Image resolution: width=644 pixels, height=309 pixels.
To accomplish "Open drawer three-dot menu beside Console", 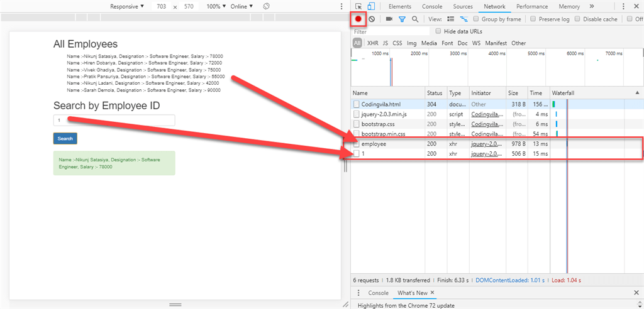I will point(358,293).
